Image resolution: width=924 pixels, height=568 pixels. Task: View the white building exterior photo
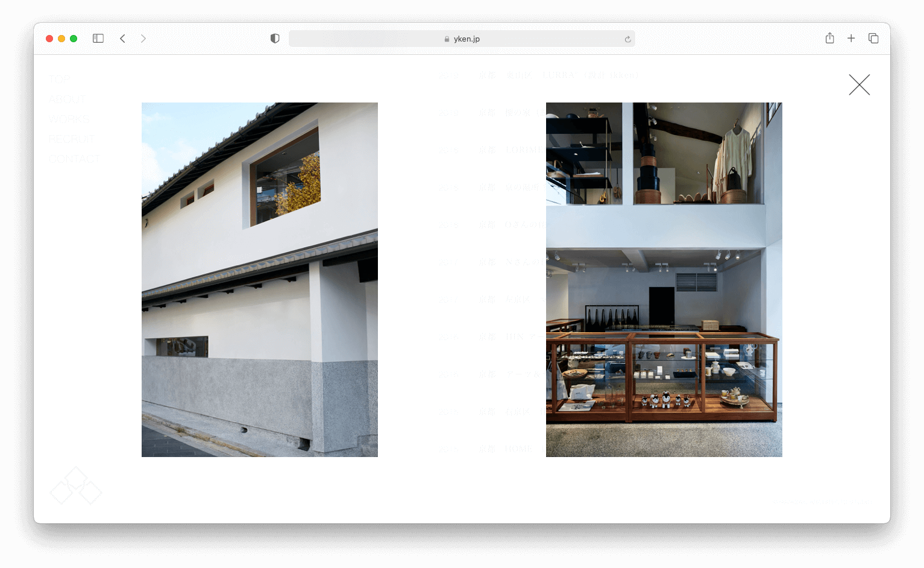coord(259,279)
